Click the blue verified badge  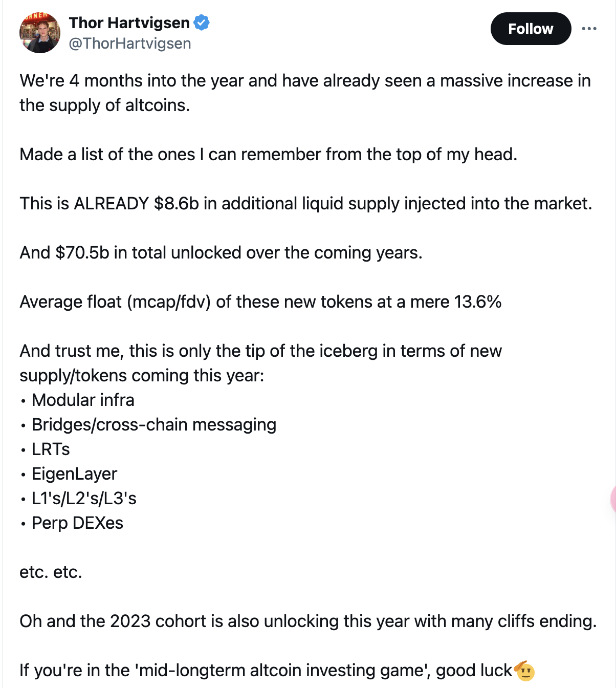202,23
